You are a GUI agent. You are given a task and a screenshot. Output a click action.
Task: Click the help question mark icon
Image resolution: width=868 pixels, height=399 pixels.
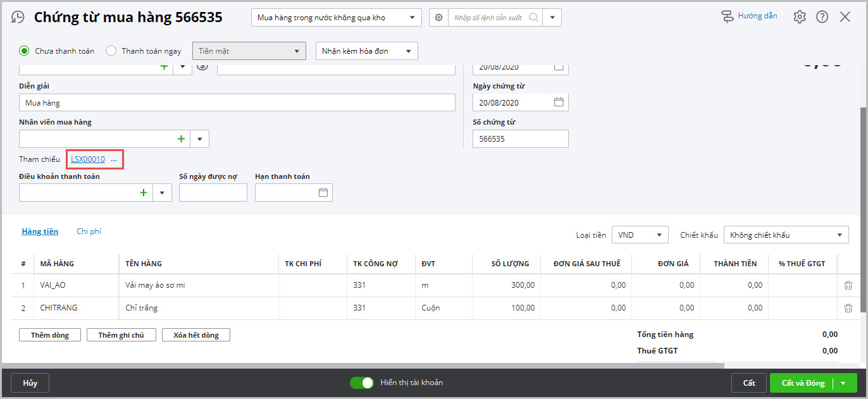coord(822,17)
